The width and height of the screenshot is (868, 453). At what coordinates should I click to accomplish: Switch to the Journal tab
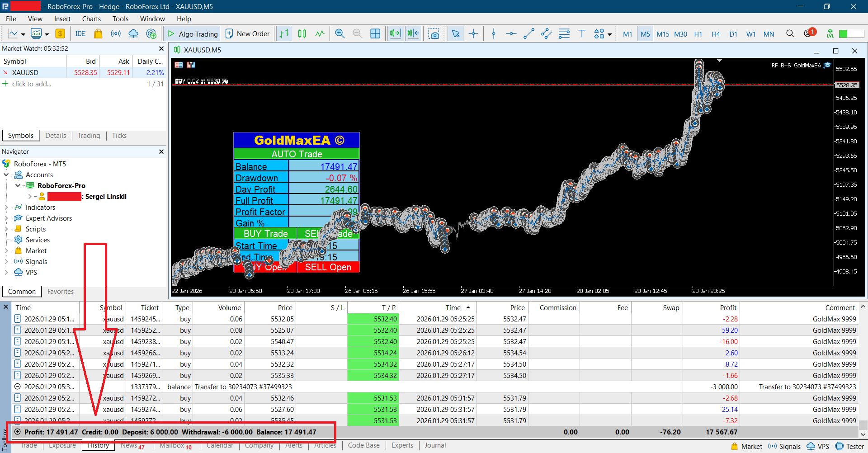(x=435, y=446)
